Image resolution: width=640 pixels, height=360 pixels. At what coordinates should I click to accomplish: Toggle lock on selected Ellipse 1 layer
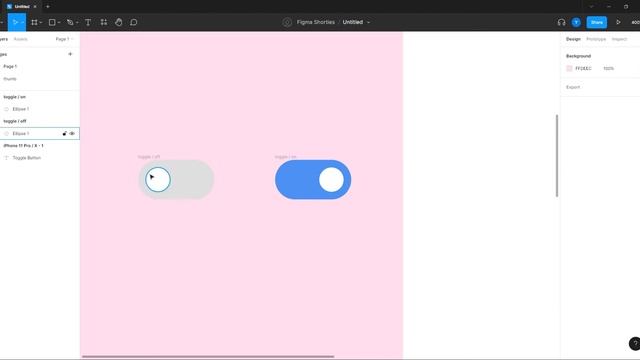click(64, 133)
